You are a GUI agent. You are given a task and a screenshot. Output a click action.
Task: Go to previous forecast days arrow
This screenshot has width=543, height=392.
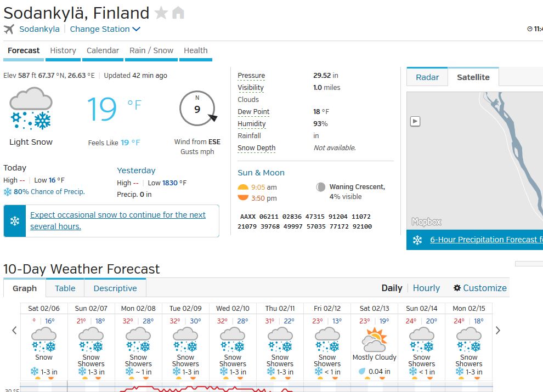[x=14, y=330]
